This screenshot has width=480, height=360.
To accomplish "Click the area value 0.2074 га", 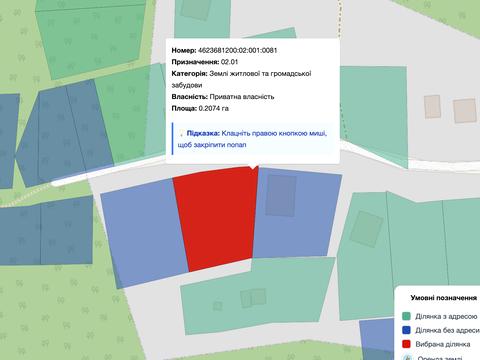I will point(214,108).
